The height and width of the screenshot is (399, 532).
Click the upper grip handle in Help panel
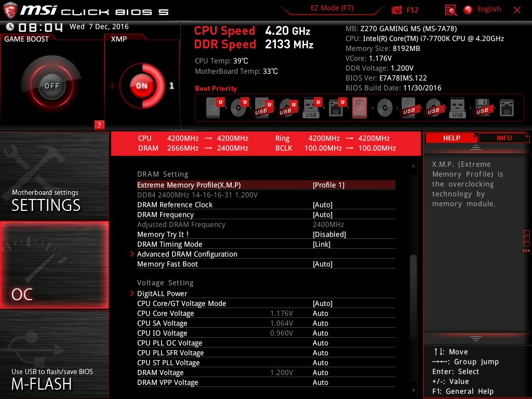(x=476, y=148)
